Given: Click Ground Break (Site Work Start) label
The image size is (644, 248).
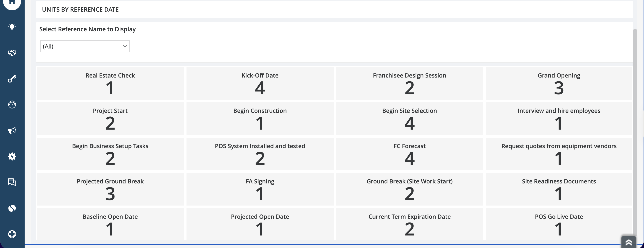Looking at the screenshot, I should (x=409, y=181).
